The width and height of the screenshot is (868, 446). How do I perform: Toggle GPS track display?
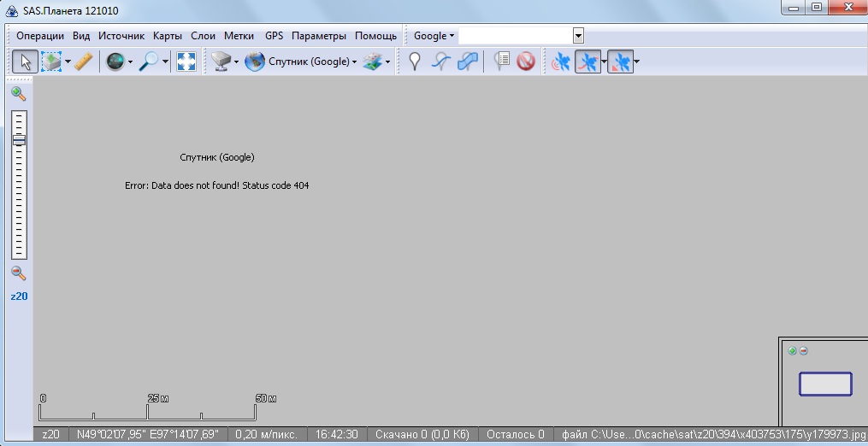pos(588,62)
